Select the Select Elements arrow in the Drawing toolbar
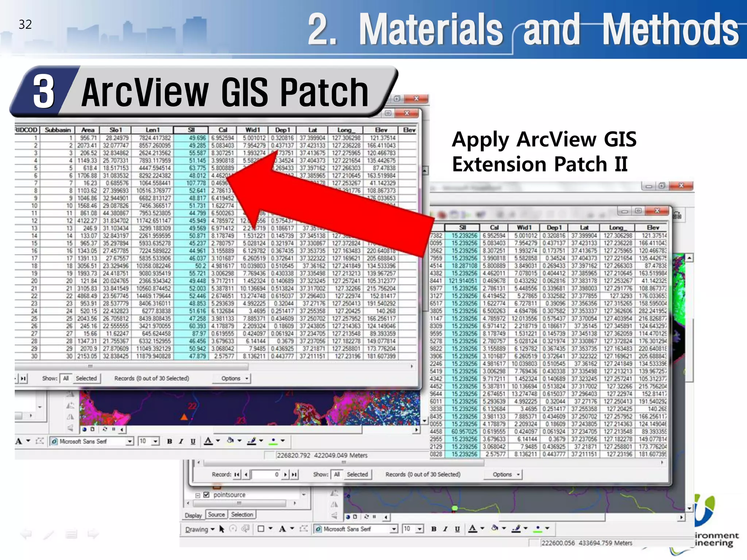The width and height of the screenshot is (747, 560). click(221, 529)
